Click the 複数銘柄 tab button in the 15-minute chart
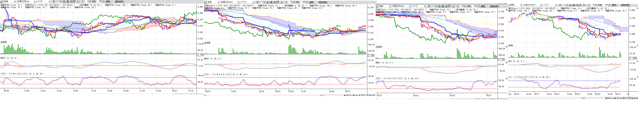Viewport: 644px width, 126px height. (x=323, y=2)
